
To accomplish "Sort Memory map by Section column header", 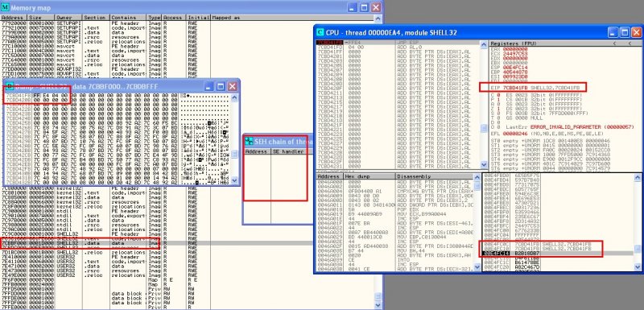I will click(96, 18).
